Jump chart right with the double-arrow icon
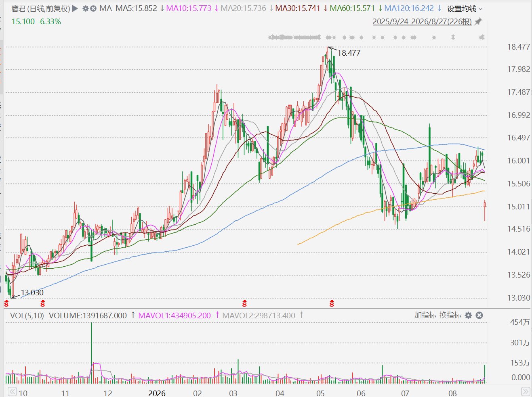Screen dimensions: 532x397 525,392
